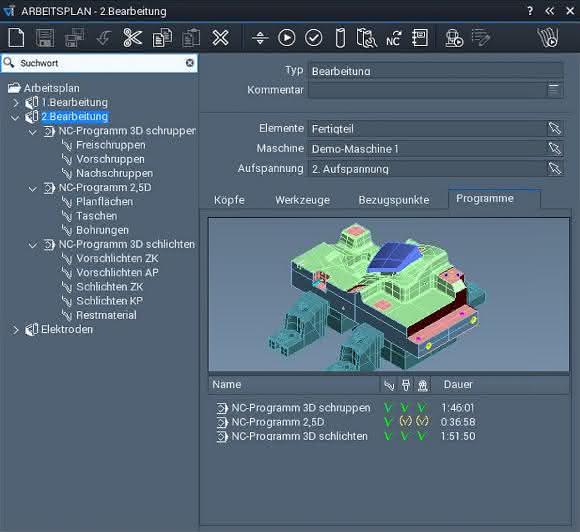Screen dimensions: 580x532
Task: Expand the 1.Bearbeitung tree node
Action: click(x=16, y=102)
